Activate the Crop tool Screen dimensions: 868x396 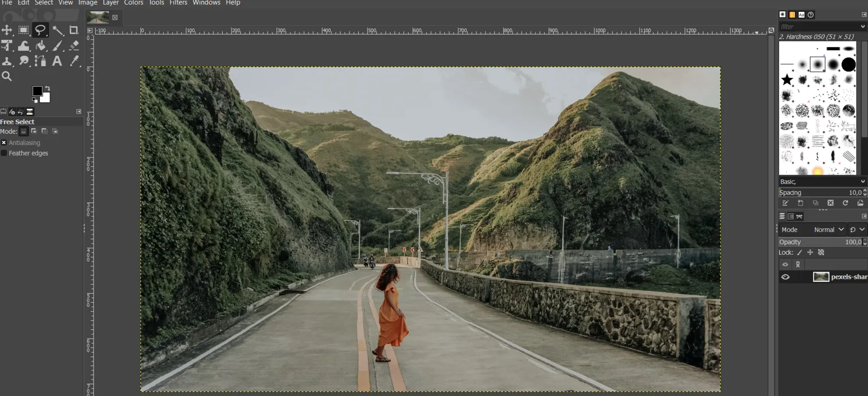point(74,30)
